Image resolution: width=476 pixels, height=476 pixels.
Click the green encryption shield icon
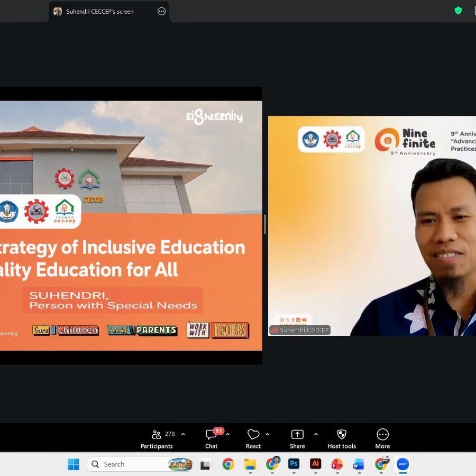(x=458, y=11)
